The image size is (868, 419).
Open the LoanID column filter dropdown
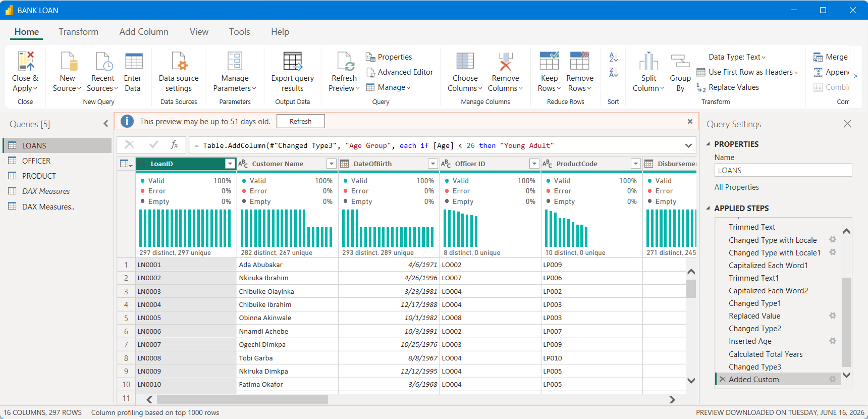click(230, 164)
